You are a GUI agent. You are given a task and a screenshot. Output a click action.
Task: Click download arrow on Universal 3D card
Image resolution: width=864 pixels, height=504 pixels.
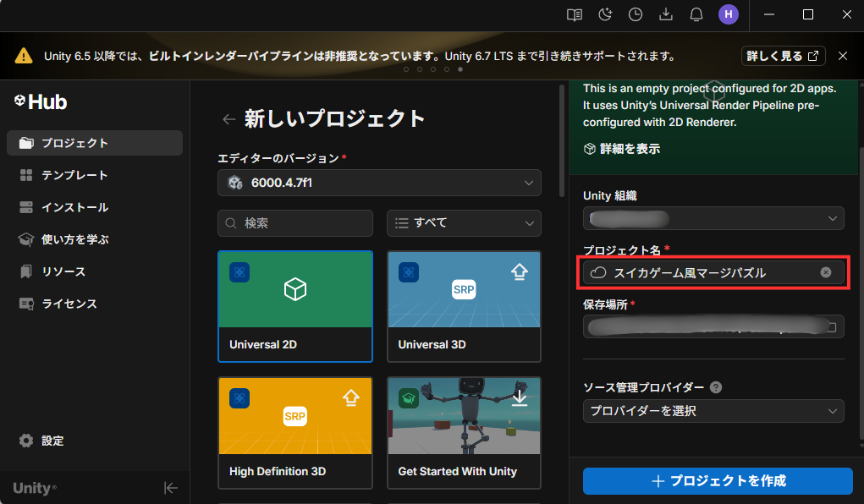(520, 271)
